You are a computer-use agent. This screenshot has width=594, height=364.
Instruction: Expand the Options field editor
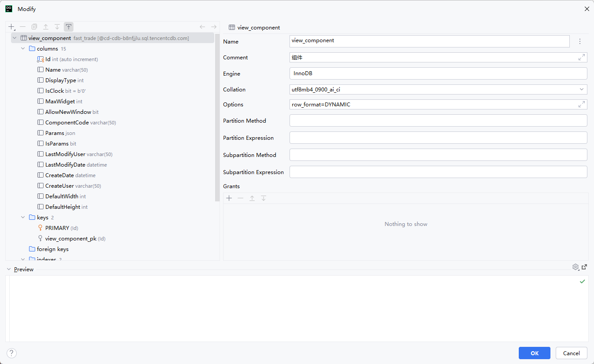click(x=582, y=104)
